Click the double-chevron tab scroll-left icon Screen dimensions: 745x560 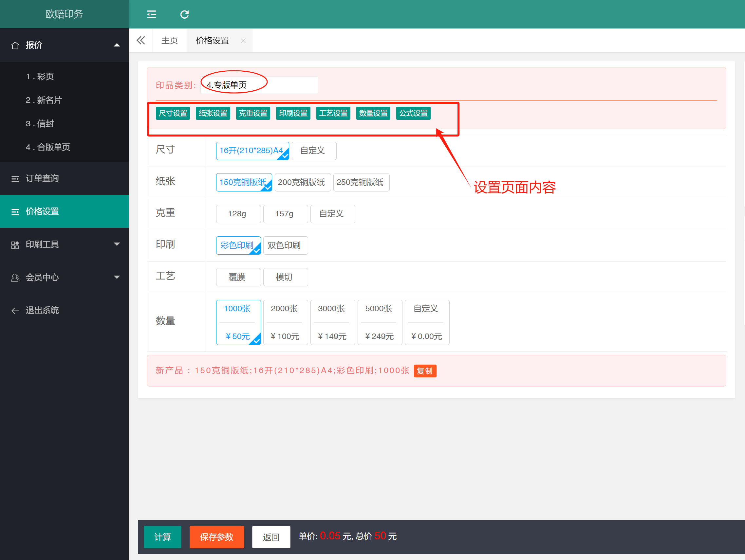click(141, 40)
